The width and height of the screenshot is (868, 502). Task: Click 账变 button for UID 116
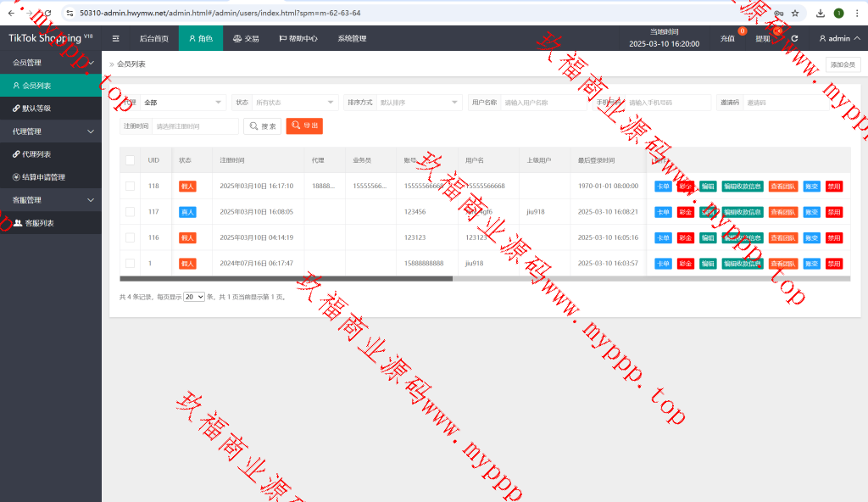811,237
